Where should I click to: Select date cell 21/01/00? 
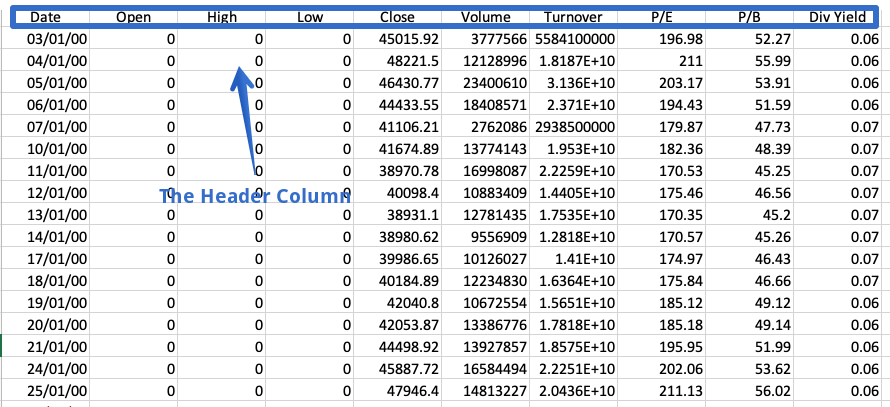click(45, 347)
